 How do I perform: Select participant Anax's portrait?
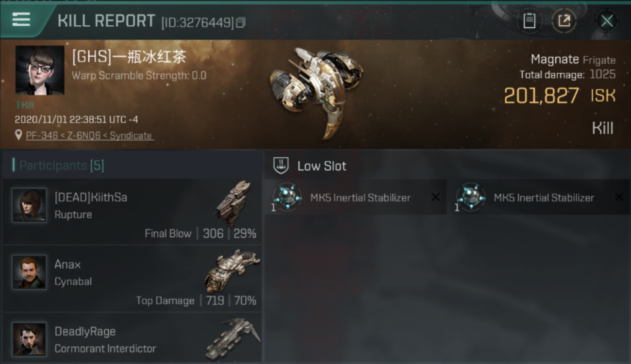29,272
